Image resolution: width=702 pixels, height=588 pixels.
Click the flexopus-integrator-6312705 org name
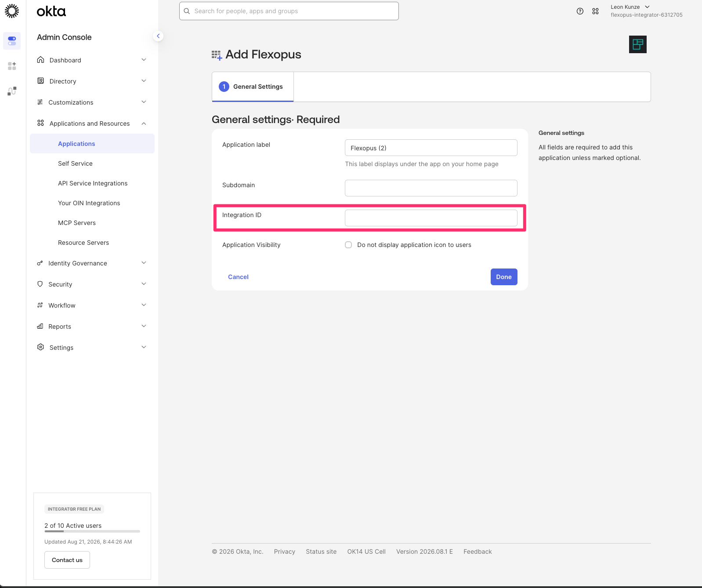pos(647,15)
